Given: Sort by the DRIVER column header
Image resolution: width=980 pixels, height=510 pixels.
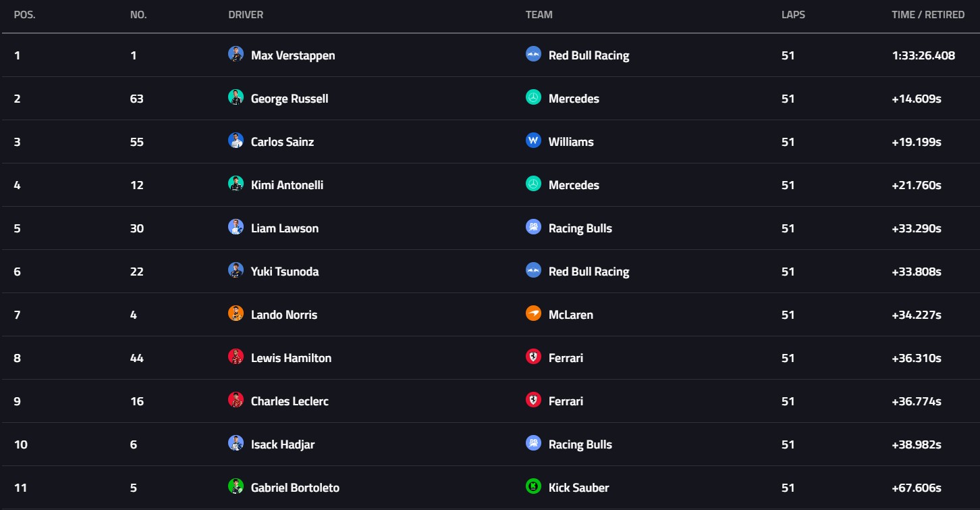Looking at the screenshot, I should point(246,15).
